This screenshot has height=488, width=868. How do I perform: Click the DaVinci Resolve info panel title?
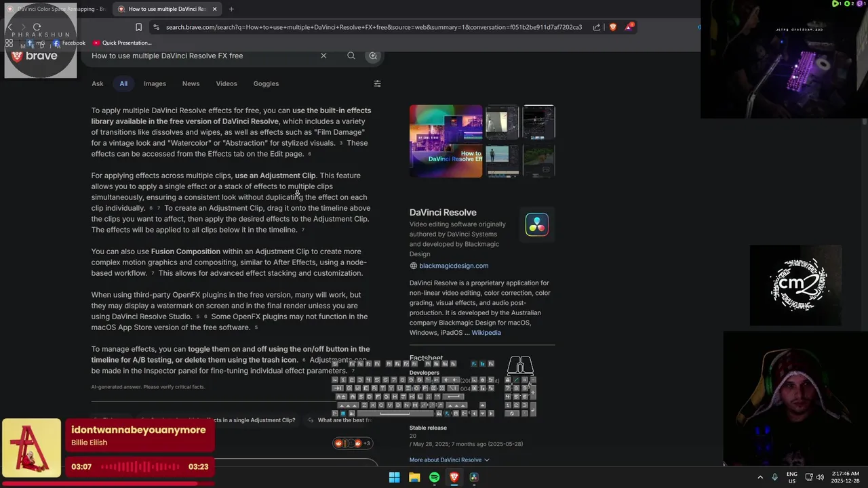pyautogui.click(x=443, y=212)
